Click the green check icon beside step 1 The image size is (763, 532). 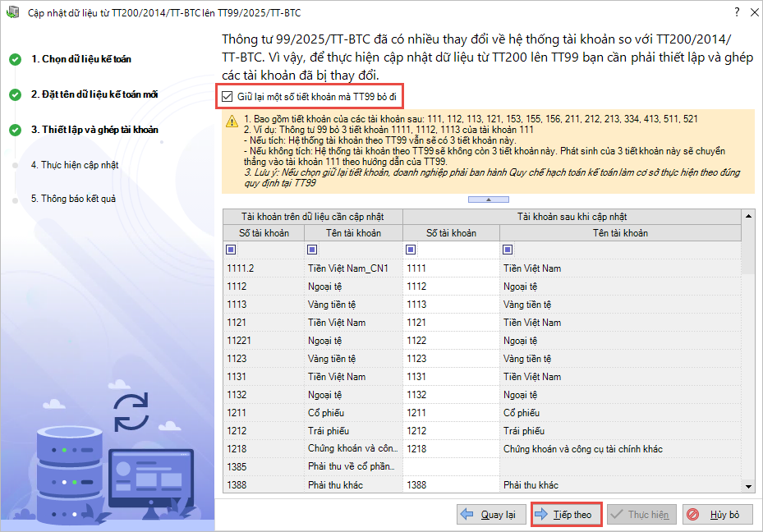pos(15,60)
